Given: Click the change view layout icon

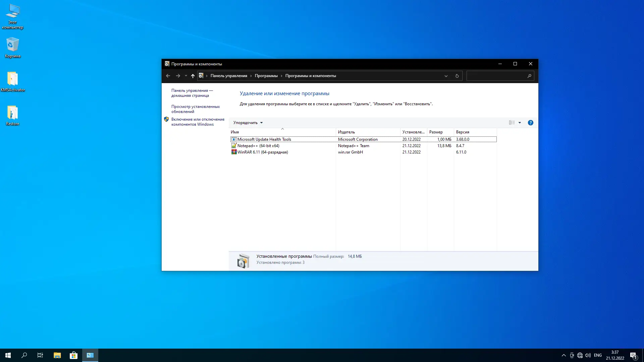Looking at the screenshot, I should pos(512,123).
